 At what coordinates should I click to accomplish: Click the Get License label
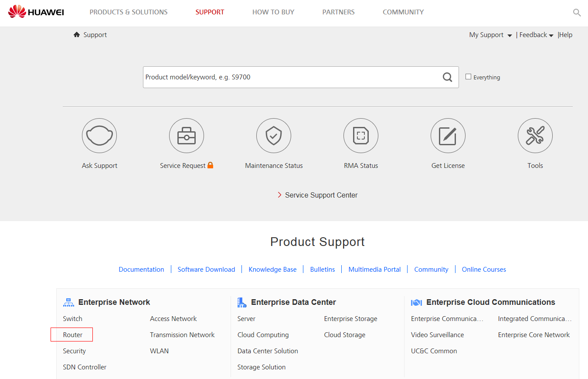pos(448,166)
